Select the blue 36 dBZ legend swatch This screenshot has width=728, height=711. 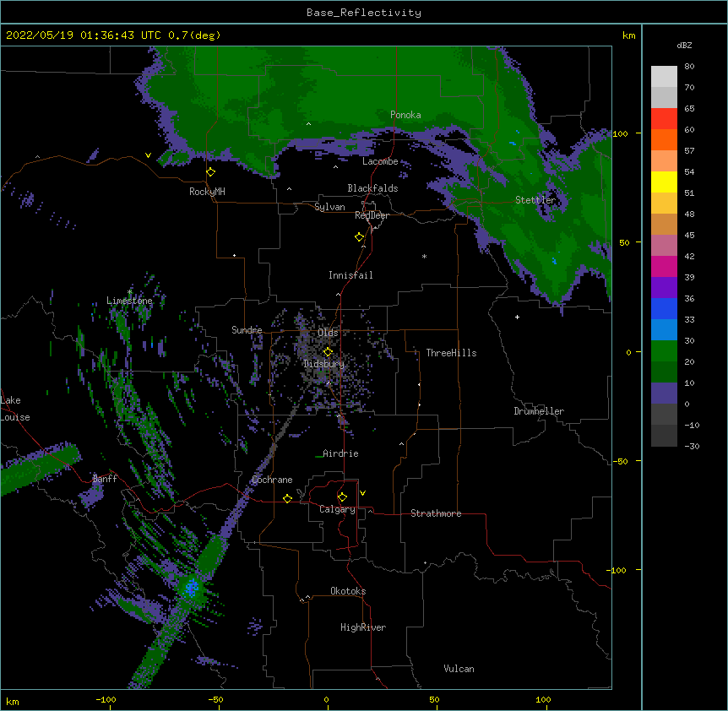[x=664, y=308]
